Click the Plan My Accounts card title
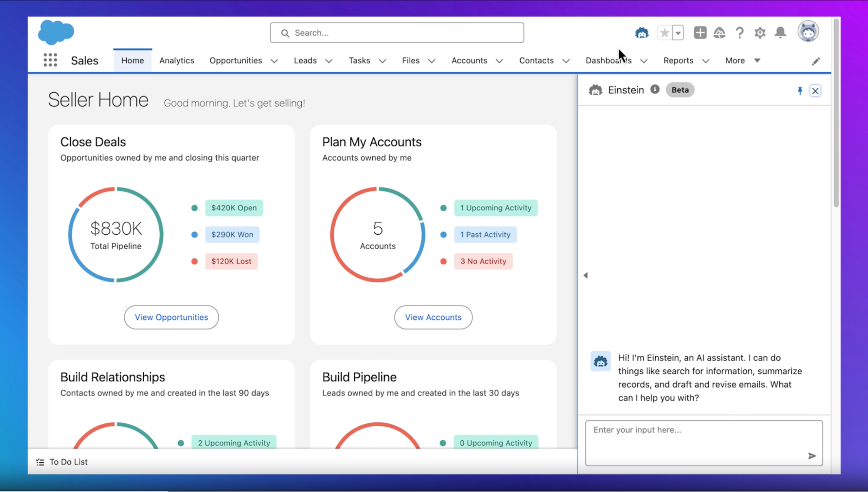Screen dimensions: 868x492 (372, 142)
